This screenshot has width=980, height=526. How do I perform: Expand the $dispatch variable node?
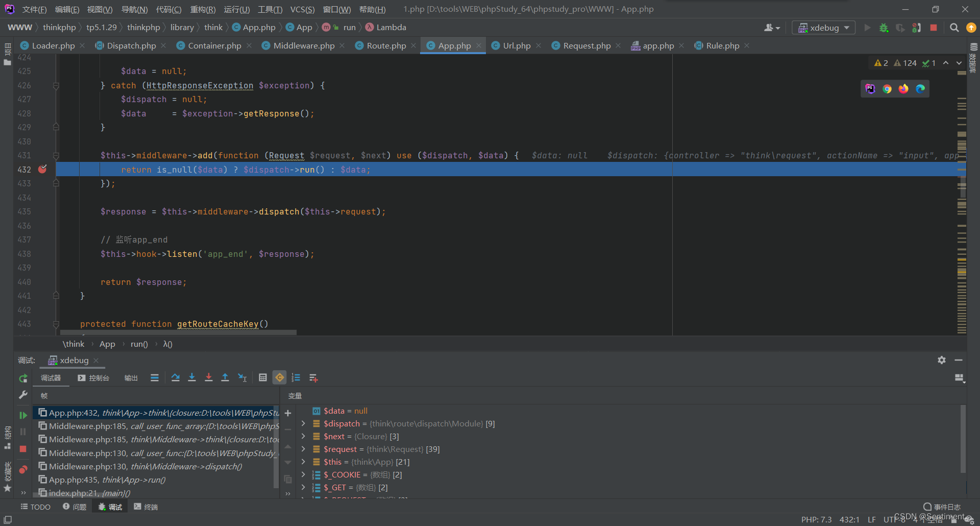click(x=304, y=423)
